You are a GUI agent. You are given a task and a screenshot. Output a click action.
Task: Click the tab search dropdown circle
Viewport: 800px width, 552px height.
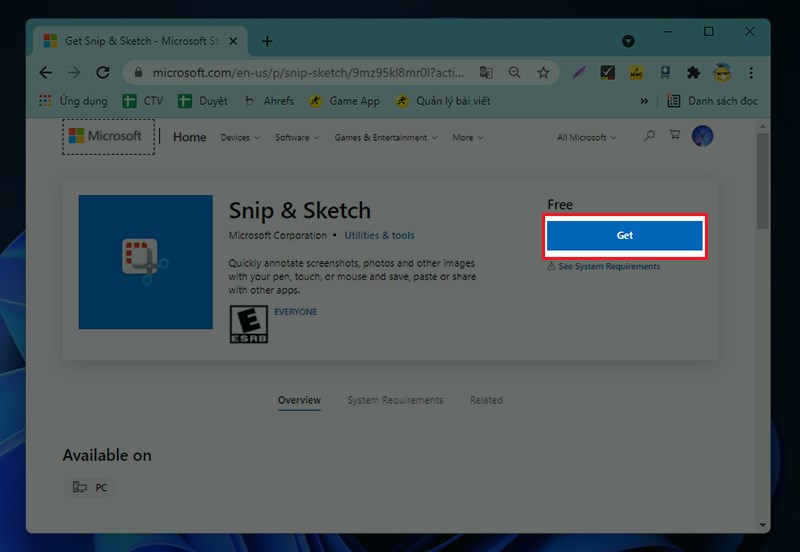point(628,41)
